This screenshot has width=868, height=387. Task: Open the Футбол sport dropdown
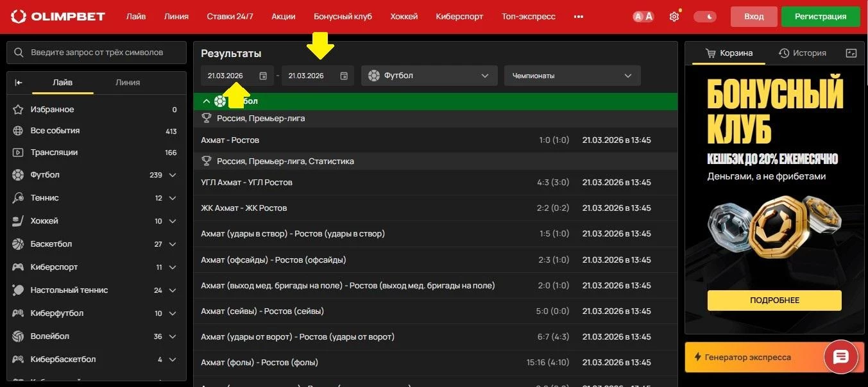[x=429, y=76]
